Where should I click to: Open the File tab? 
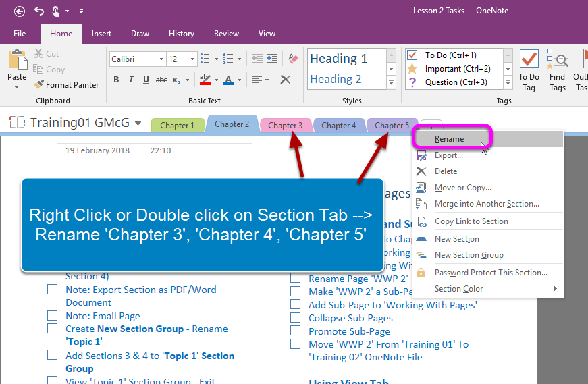(x=20, y=34)
